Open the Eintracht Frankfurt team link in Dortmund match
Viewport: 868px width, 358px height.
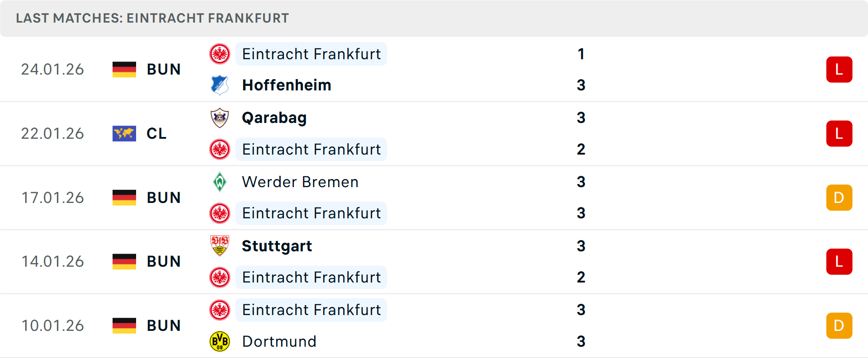click(311, 310)
